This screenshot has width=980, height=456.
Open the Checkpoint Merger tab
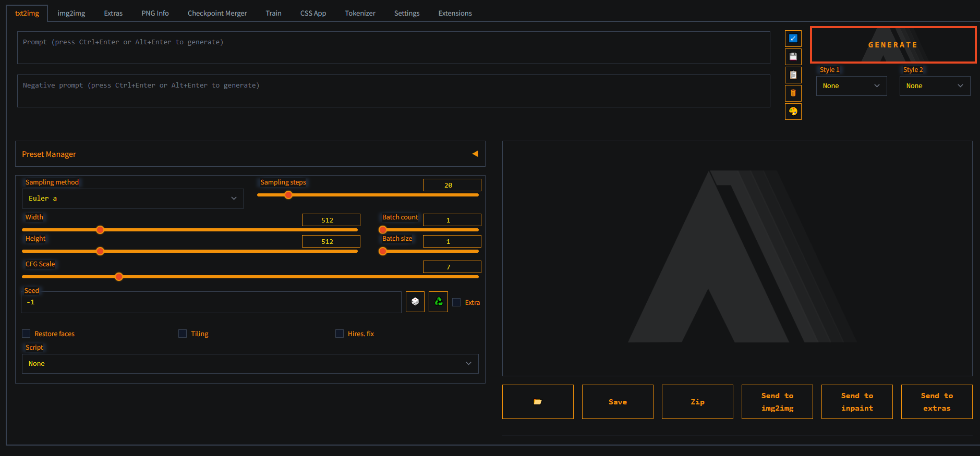tap(217, 13)
